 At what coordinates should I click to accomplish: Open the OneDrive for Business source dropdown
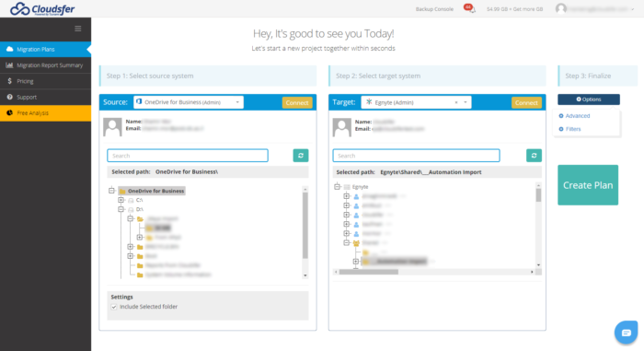(x=189, y=102)
